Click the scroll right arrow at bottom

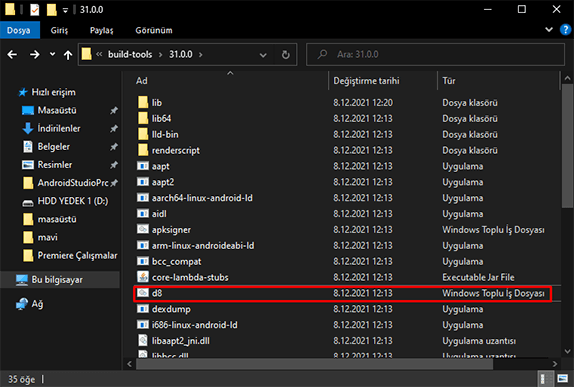(555, 364)
